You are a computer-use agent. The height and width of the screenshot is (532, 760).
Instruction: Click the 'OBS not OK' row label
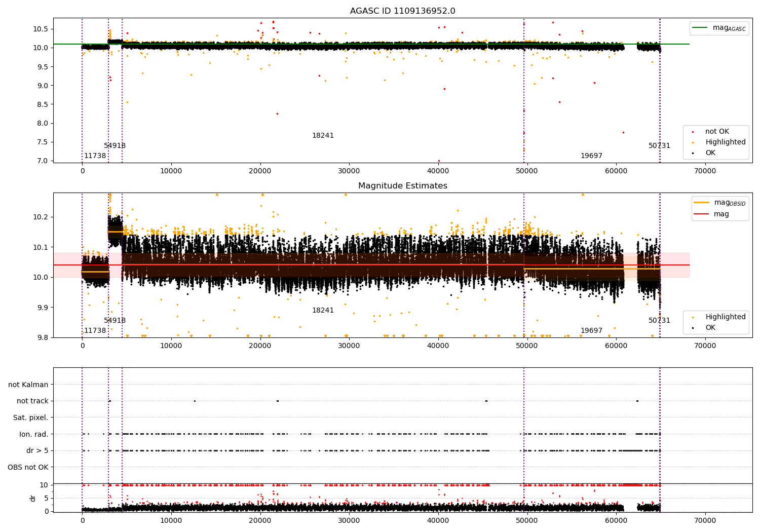pos(28,467)
